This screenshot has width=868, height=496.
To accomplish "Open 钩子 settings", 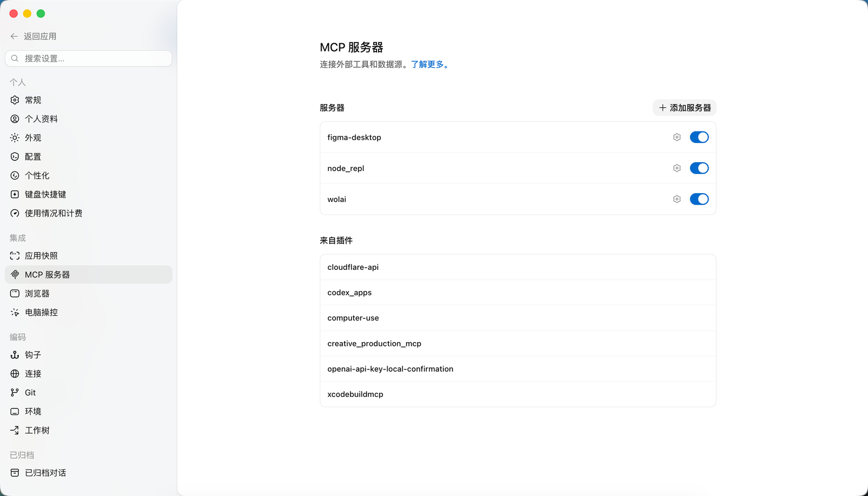I will pyautogui.click(x=88, y=355).
